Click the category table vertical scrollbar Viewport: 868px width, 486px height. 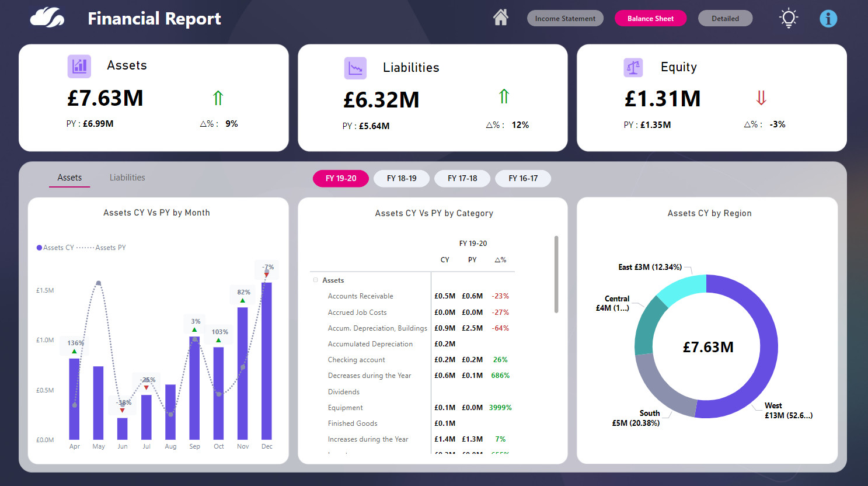[556, 275]
